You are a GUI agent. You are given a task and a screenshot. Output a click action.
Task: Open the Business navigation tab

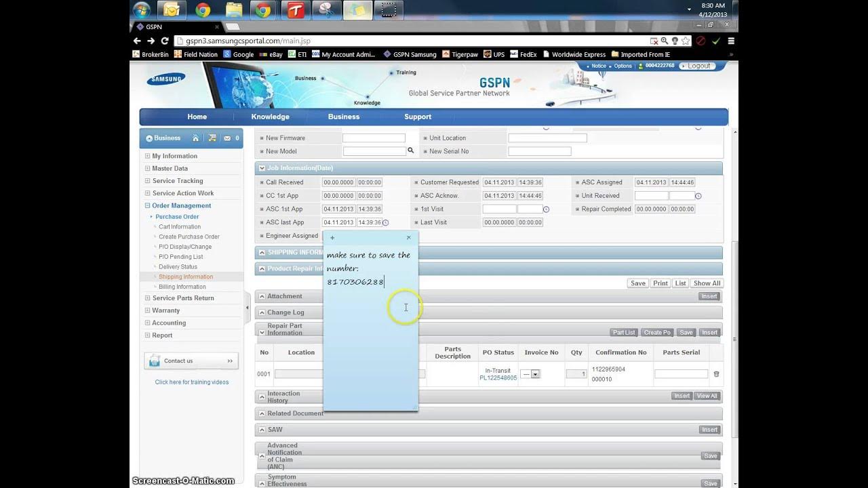(344, 117)
